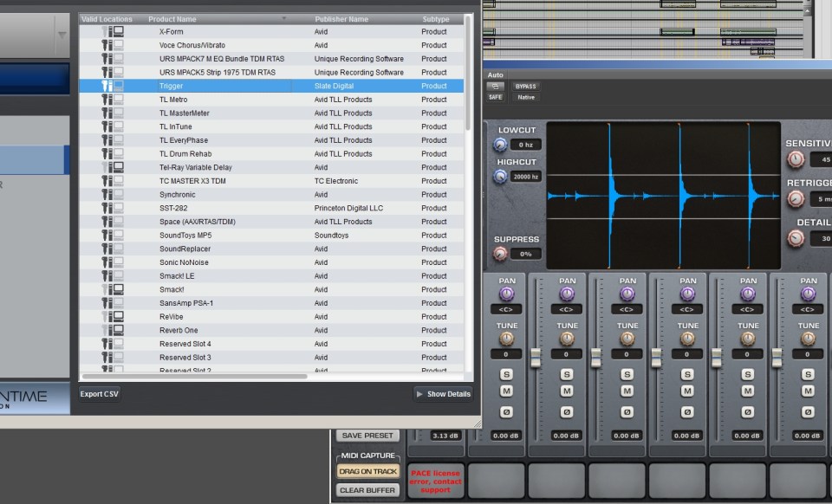This screenshot has width=832, height=504.
Task: Toggle the BYPASS button in plugin header
Action: click(525, 87)
